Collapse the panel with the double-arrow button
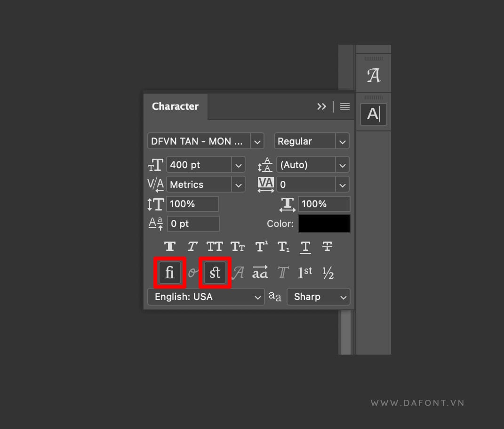The width and height of the screenshot is (504, 429). pyautogui.click(x=322, y=106)
